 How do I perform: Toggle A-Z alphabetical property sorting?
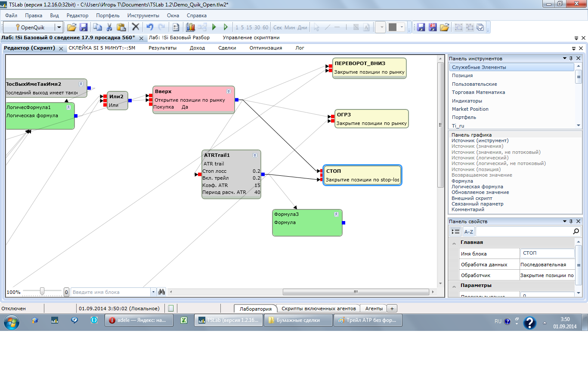click(468, 232)
